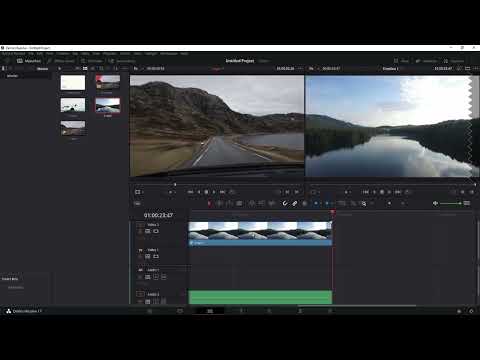This screenshot has height=360, width=480.
Task: Select the bottom road-and-hills clip thumbnail
Action: [73, 128]
